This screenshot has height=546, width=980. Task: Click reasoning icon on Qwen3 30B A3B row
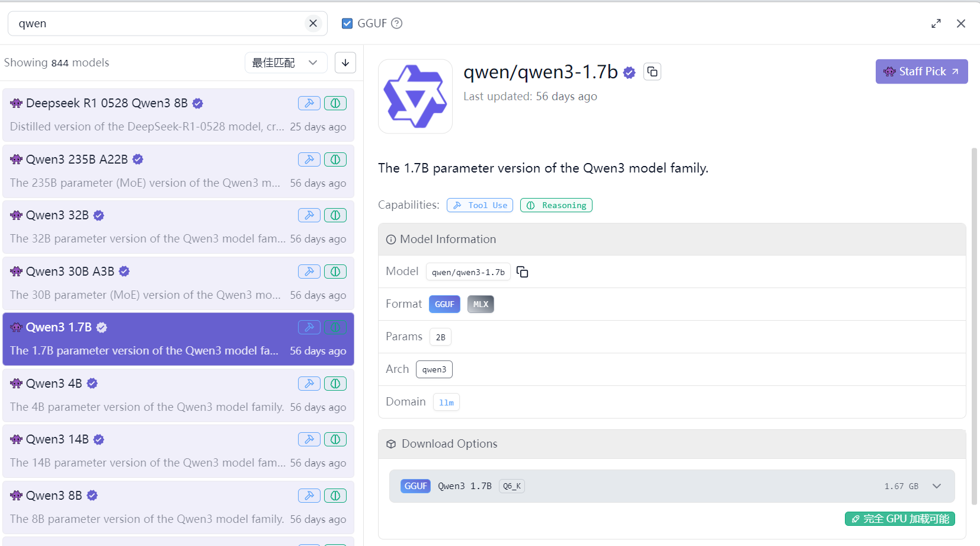[335, 272]
